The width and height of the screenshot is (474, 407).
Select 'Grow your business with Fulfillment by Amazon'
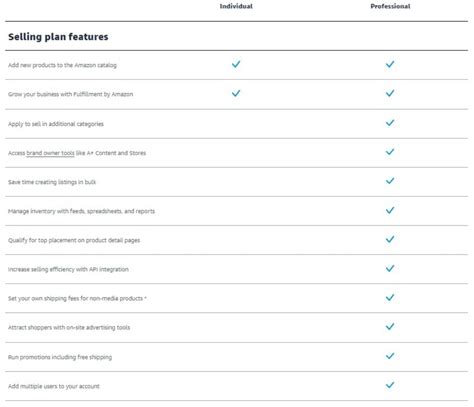(71, 94)
